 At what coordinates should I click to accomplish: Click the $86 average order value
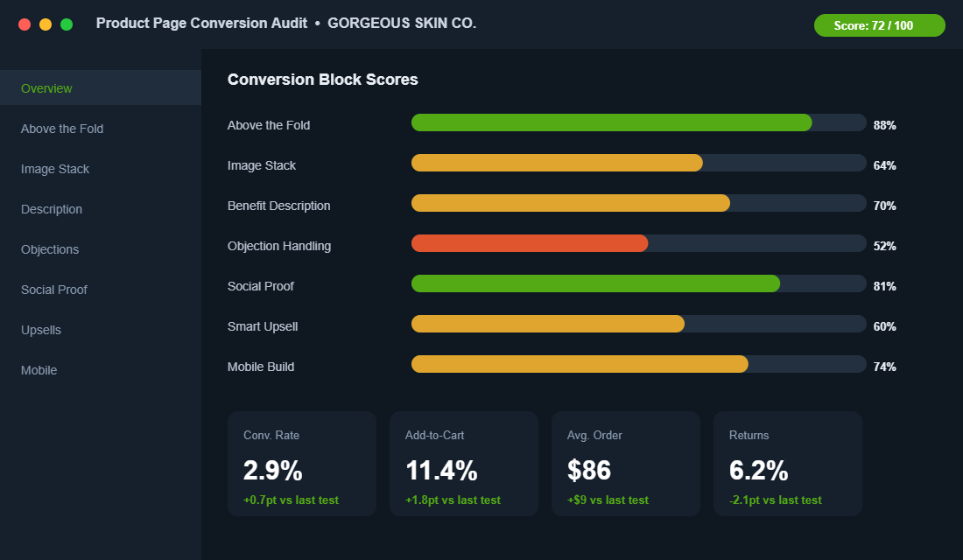click(x=589, y=471)
